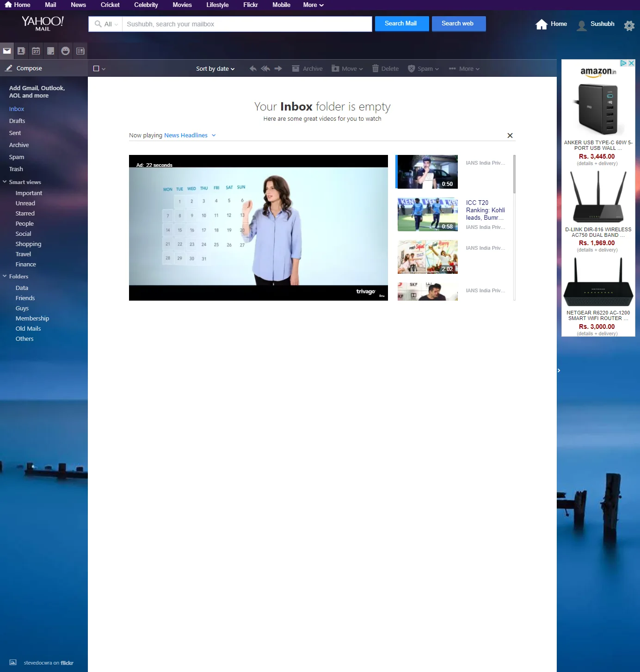Click the settings gear icon near the profile
This screenshot has height=672, width=640.
tap(629, 25)
